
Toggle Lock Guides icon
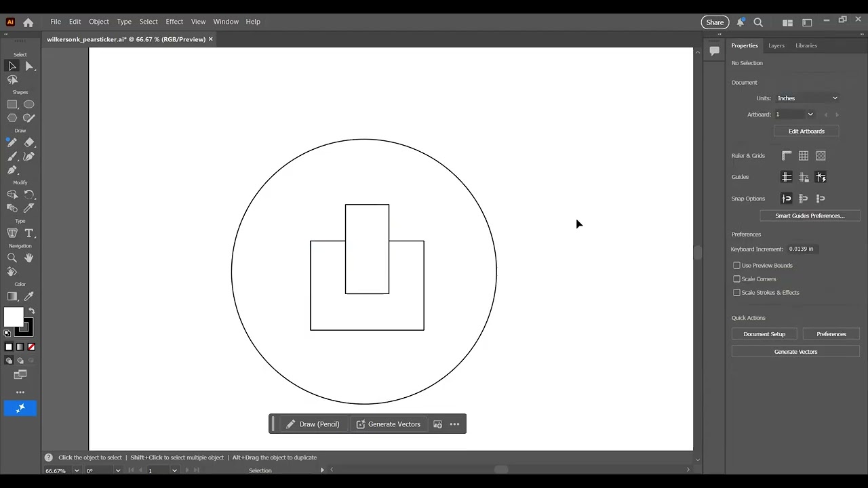pyautogui.click(x=804, y=177)
